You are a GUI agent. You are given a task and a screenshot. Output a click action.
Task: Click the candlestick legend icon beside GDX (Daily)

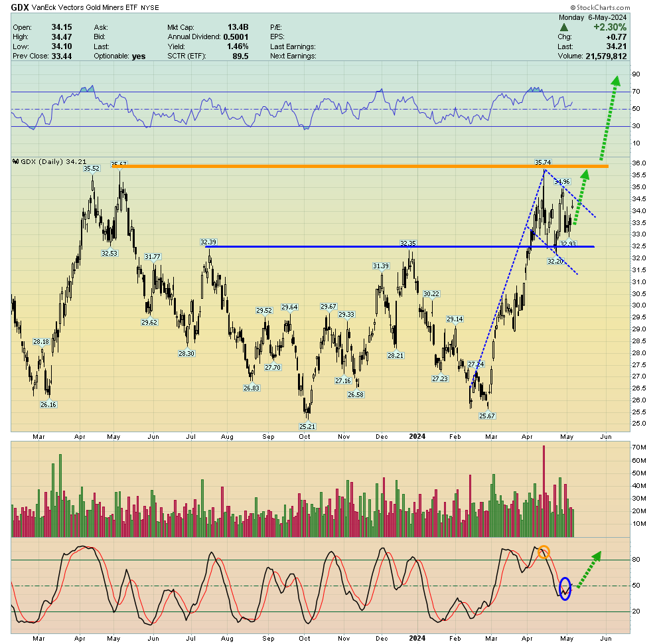[x=16, y=161]
